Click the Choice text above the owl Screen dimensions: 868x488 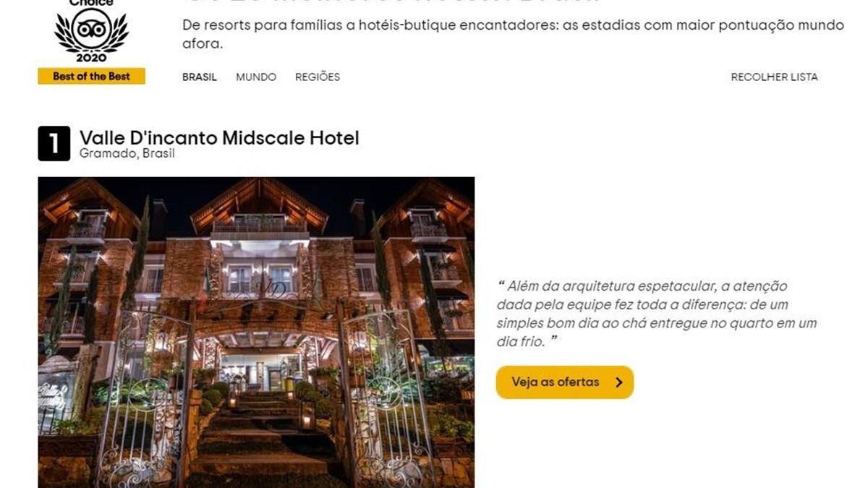pyautogui.click(x=91, y=3)
